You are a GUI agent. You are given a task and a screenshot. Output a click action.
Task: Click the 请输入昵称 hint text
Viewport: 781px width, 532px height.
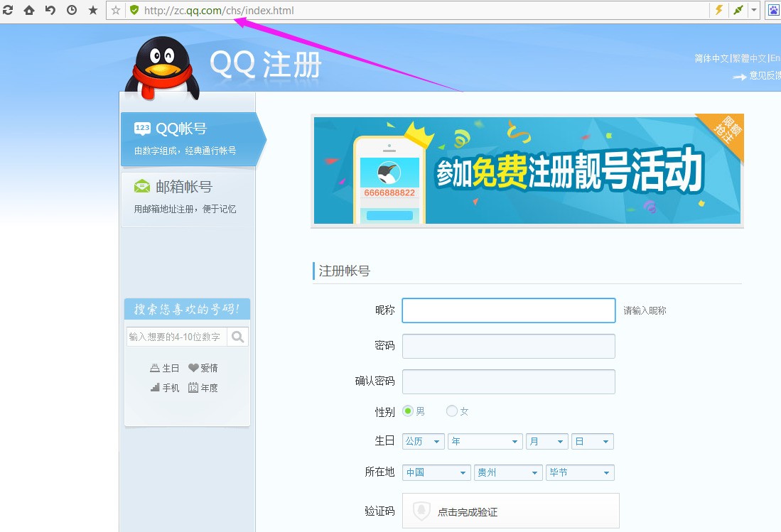[645, 310]
